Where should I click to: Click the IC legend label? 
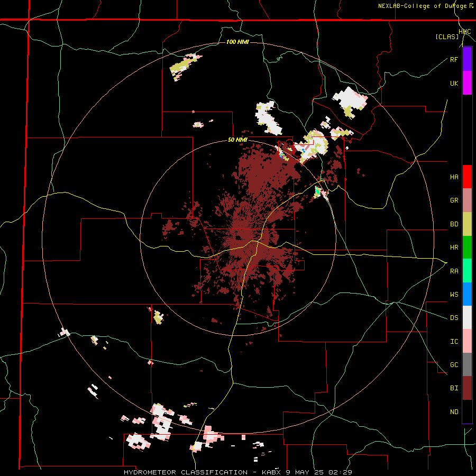point(454,342)
